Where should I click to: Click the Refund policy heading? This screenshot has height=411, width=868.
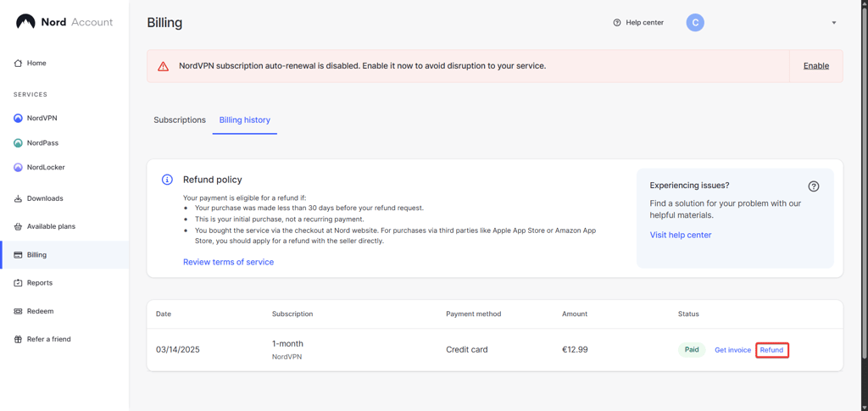pos(213,180)
